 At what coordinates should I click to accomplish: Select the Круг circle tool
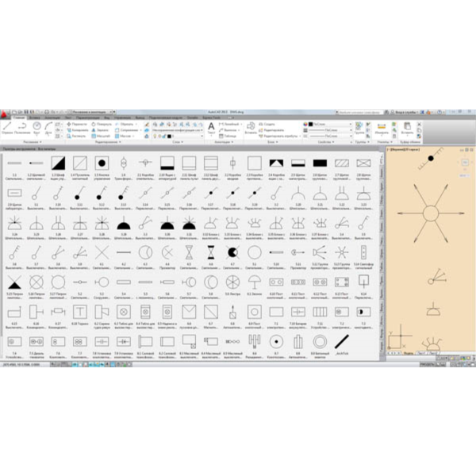pyautogui.click(x=36, y=128)
